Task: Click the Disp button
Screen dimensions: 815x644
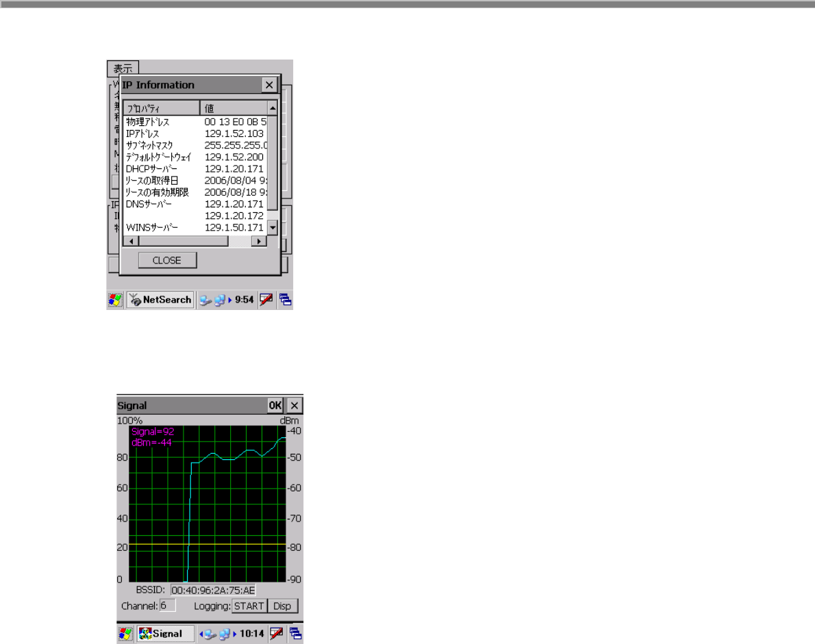Action: [282, 606]
